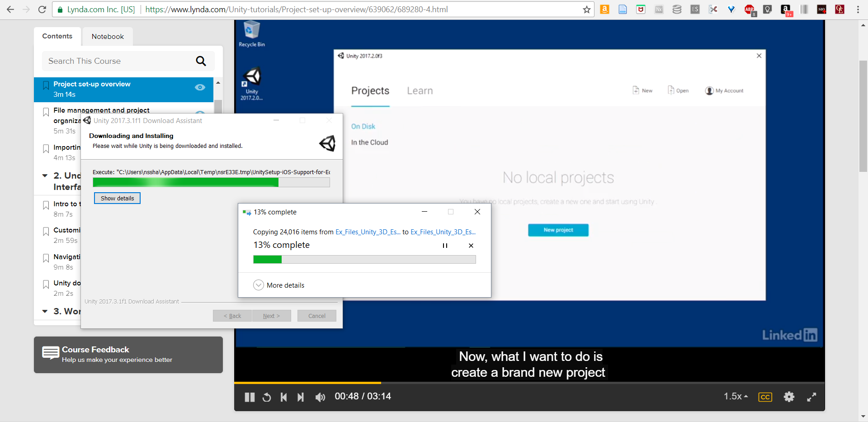This screenshot has width=868, height=422.
Task: Switch to the Notebook tab
Action: pos(108,37)
